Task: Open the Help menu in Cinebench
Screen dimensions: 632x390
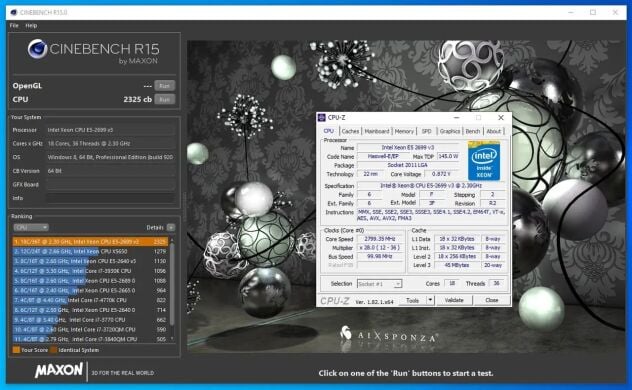Action: coord(31,25)
